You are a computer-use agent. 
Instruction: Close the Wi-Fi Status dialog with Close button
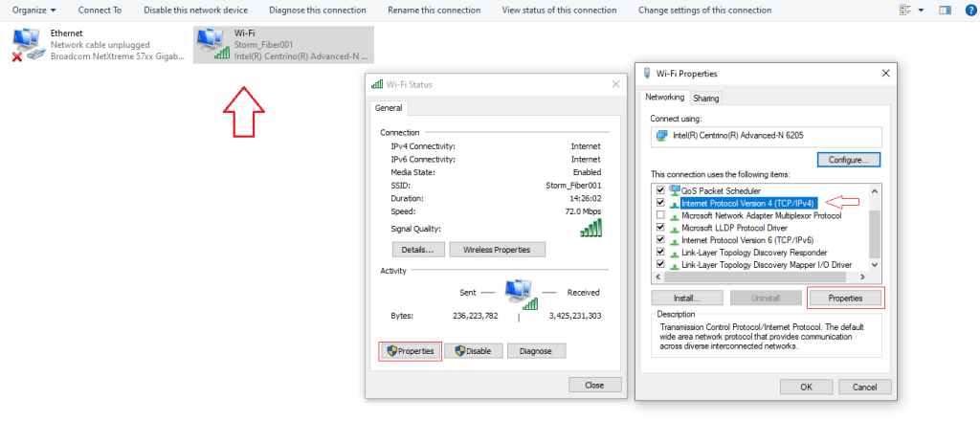[595, 385]
